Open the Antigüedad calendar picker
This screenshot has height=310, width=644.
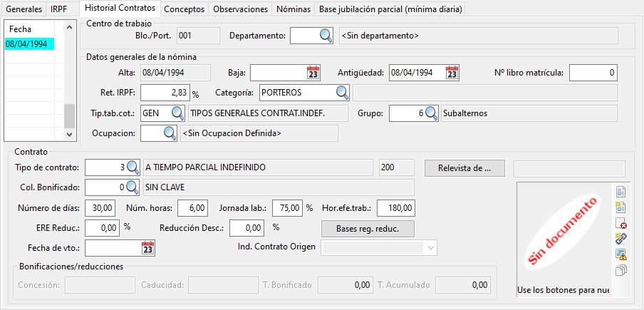(x=452, y=73)
